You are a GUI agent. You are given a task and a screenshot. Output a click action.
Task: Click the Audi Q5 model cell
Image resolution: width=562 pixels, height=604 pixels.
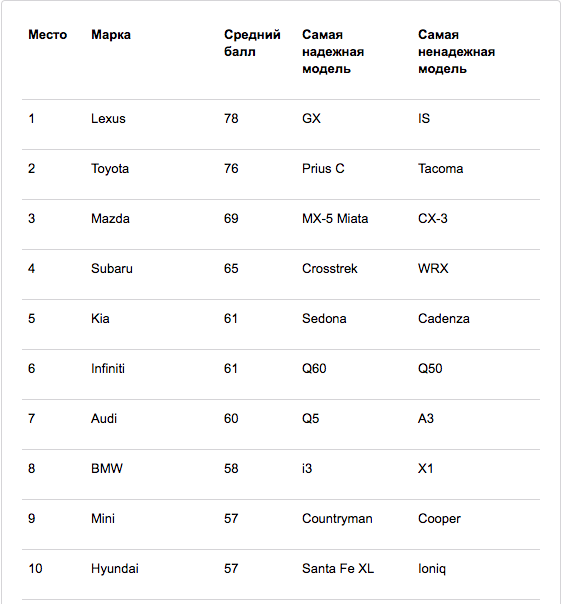click(310, 419)
